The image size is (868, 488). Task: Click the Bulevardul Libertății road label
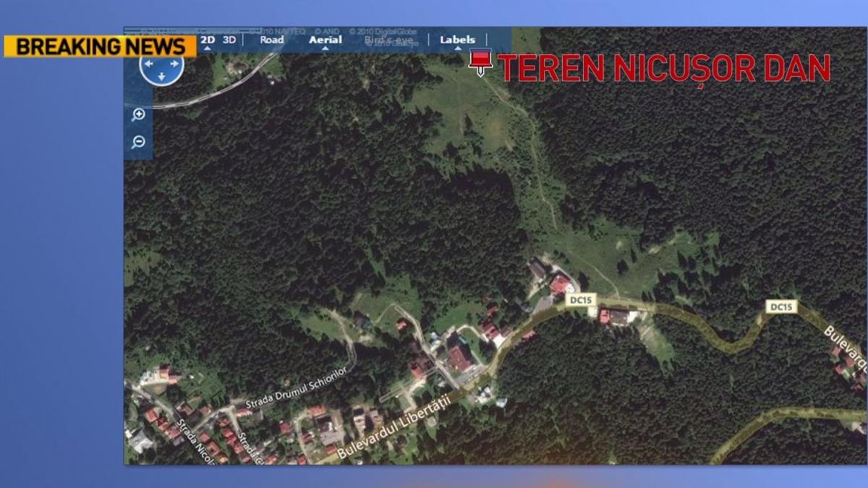[394, 427]
